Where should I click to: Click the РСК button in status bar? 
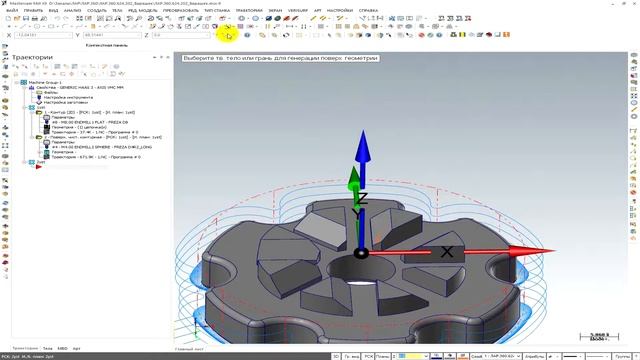[x=368, y=356]
